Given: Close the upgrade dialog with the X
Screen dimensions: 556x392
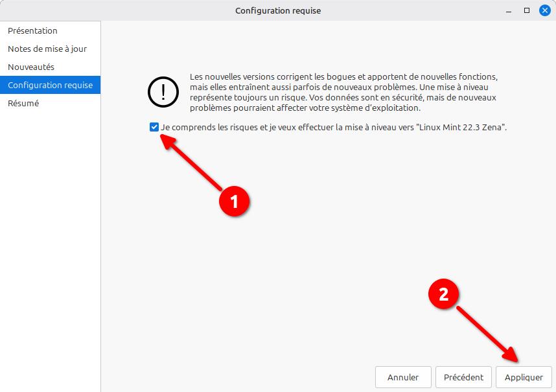Looking at the screenshot, I should point(544,10).
